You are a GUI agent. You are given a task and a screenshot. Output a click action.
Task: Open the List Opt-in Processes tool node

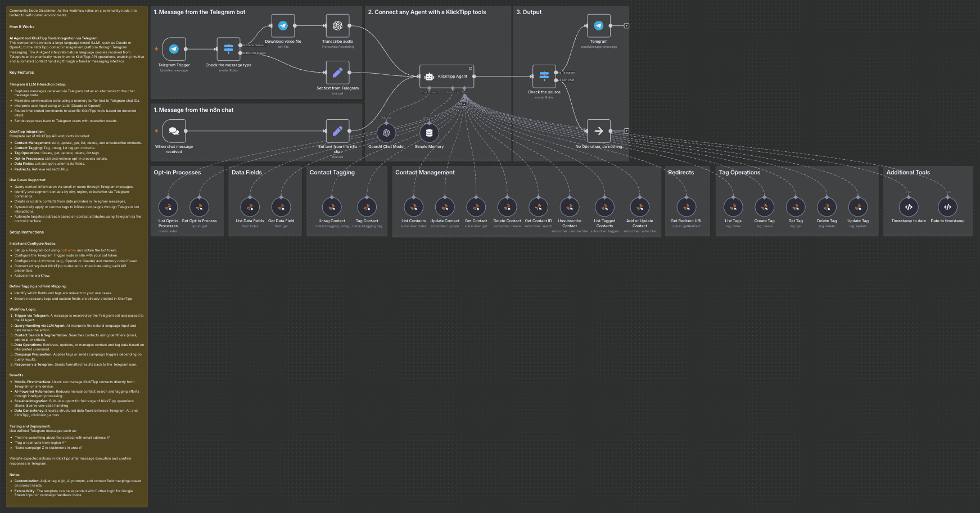(x=168, y=207)
